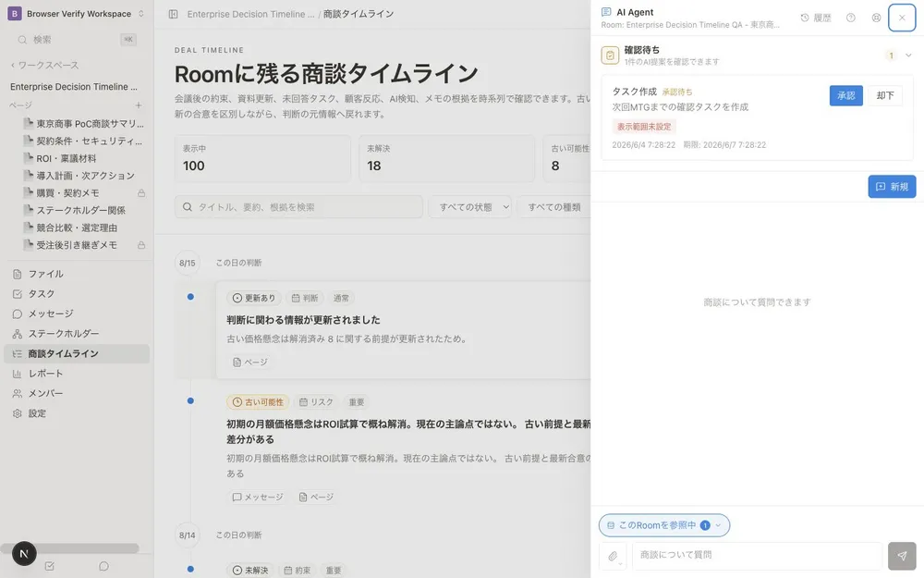924x578 pixels.
Task: Open ページ chip next to メッセージ chip
Action: [316, 498]
